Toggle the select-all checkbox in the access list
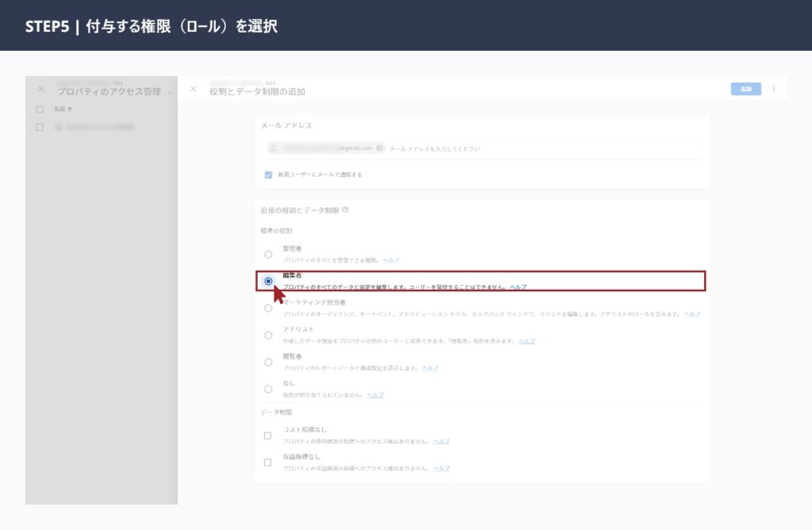Image resolution: width=812 pixels, height=530 pixels. (39, 109)
